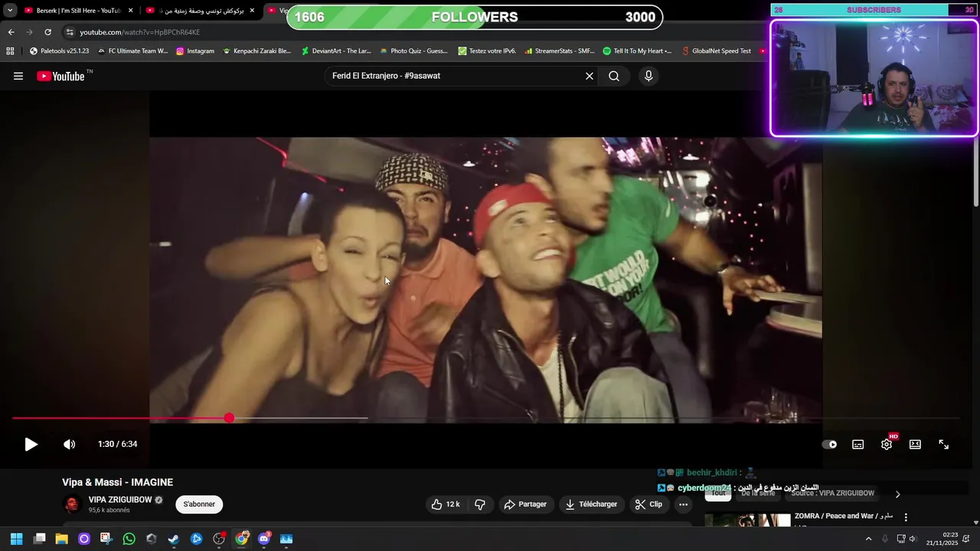This screenshot has width=980, height=551.
Task: Seek on the video progress bar
Action: click(486, 418)
